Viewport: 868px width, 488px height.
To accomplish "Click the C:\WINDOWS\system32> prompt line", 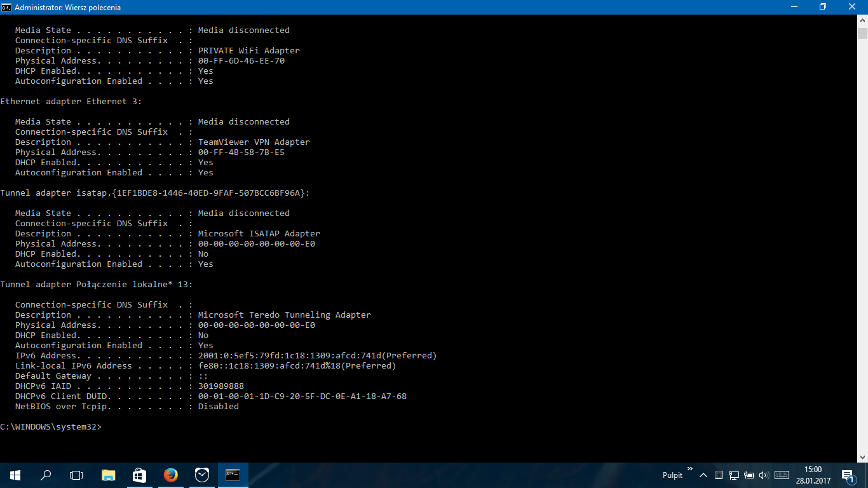I will (51, 427).
